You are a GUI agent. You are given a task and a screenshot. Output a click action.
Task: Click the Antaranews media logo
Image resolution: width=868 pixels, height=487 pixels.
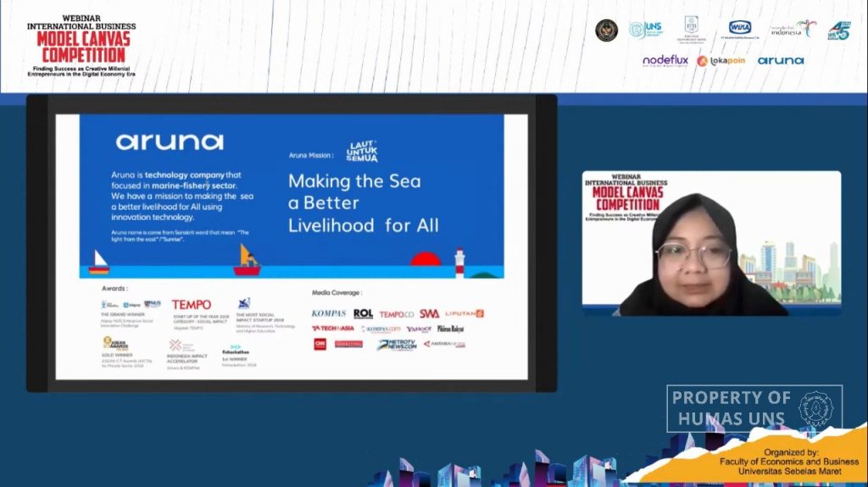point(444,344)
